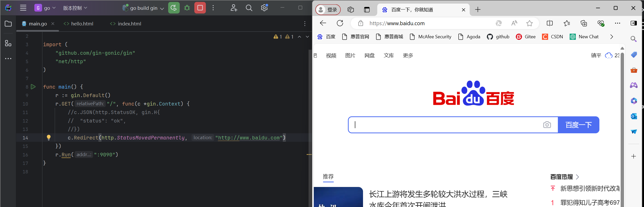Open the McAfee Security bookmark
Viewport: 644px width, 207px height.
click(x=430, y=37)
